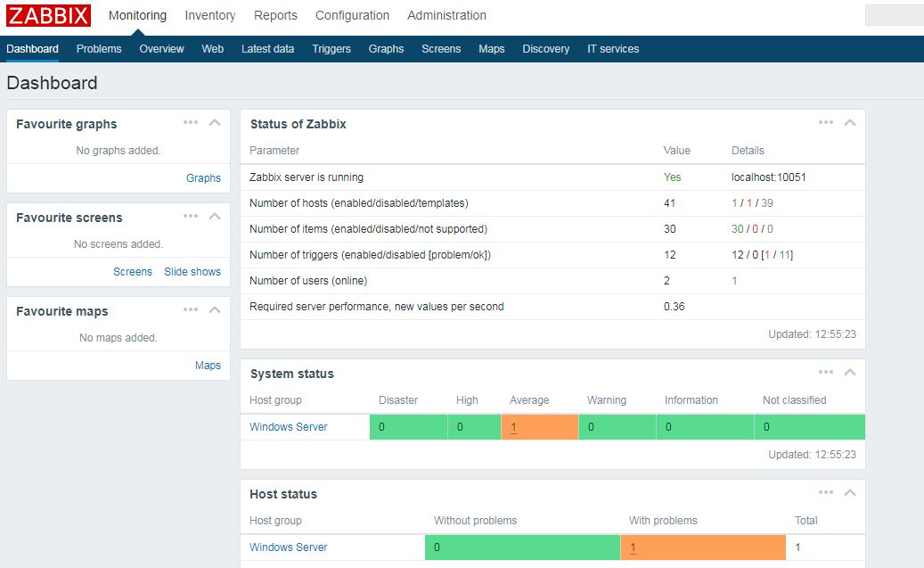Image resolution: width=924 pixels, height=568 pixels.
Task: Click the 'No screens added.' message
Action: pos(118,244)
